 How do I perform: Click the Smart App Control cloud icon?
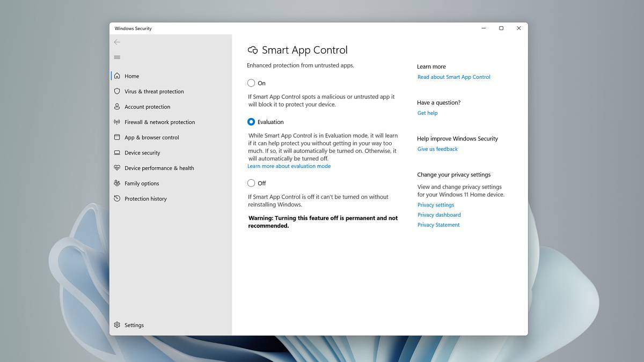pyautogui.click(x=253, y=50)
